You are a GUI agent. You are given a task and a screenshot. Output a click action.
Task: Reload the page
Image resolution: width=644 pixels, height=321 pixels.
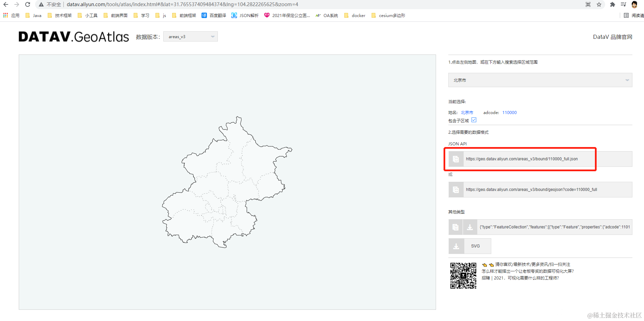27,4
